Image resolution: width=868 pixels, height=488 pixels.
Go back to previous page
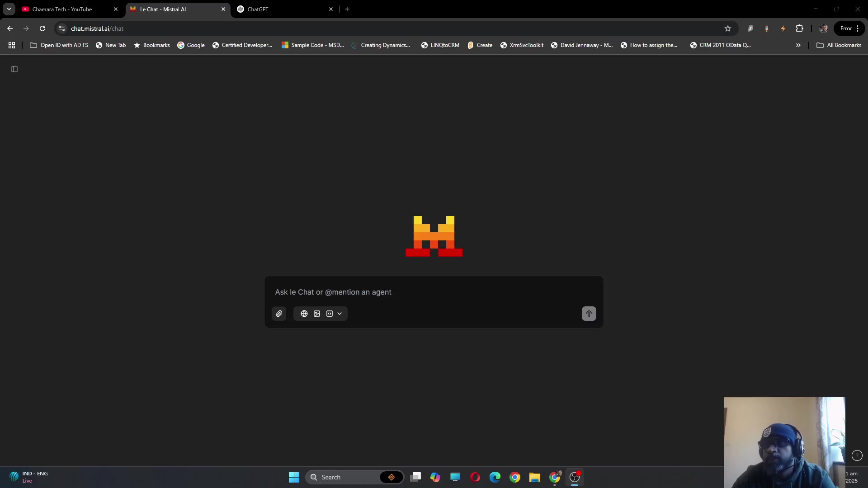pos(10,28)
